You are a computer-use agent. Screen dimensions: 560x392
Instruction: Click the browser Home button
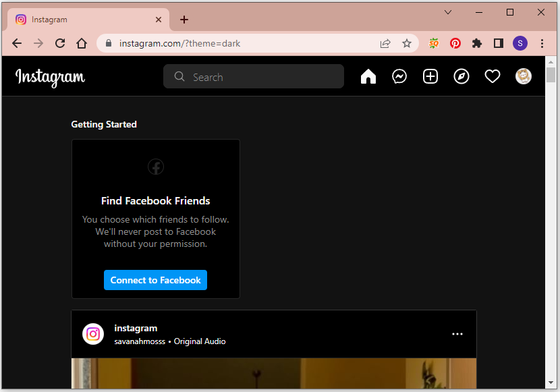coord(82,44)
